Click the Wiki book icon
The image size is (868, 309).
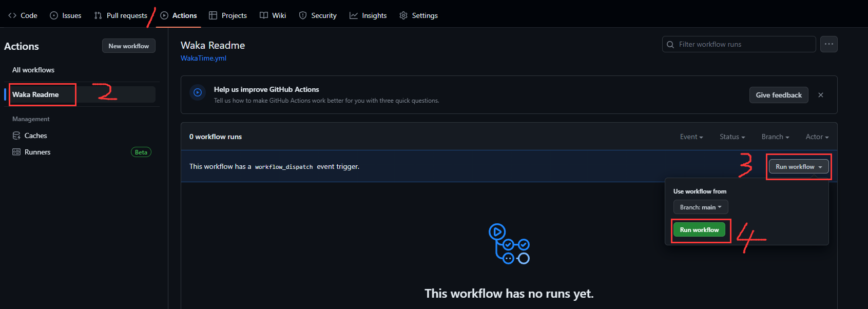click(x=264, y=15)
